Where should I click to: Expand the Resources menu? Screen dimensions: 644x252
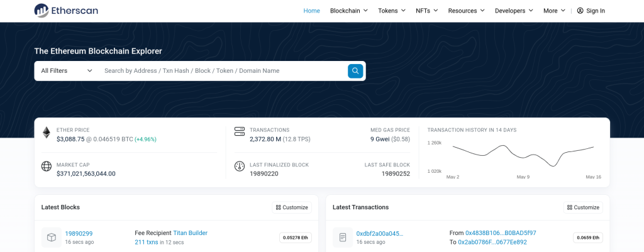pos(466,11)
